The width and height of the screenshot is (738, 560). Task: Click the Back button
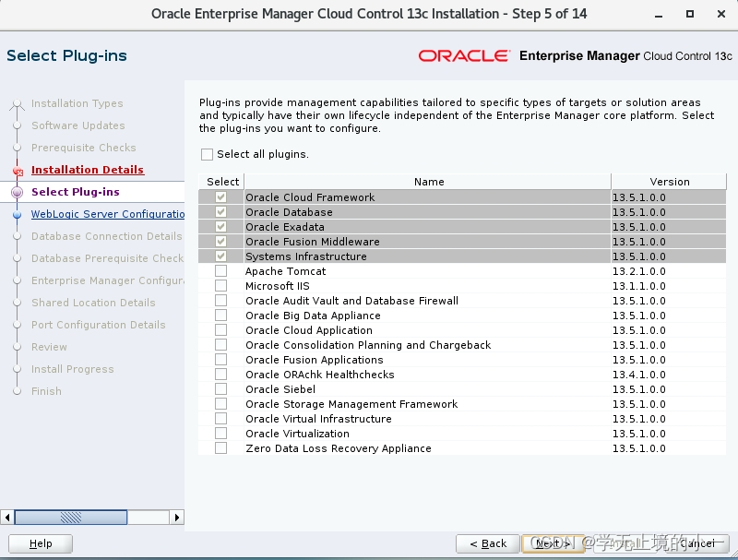(x=486, y=543)
